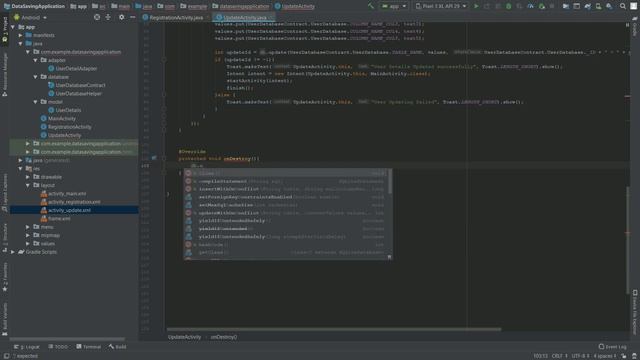The height and width of the screenshot is (360, 640).
Task: Open the Build tool tab
Action: [x=118, y=347]
